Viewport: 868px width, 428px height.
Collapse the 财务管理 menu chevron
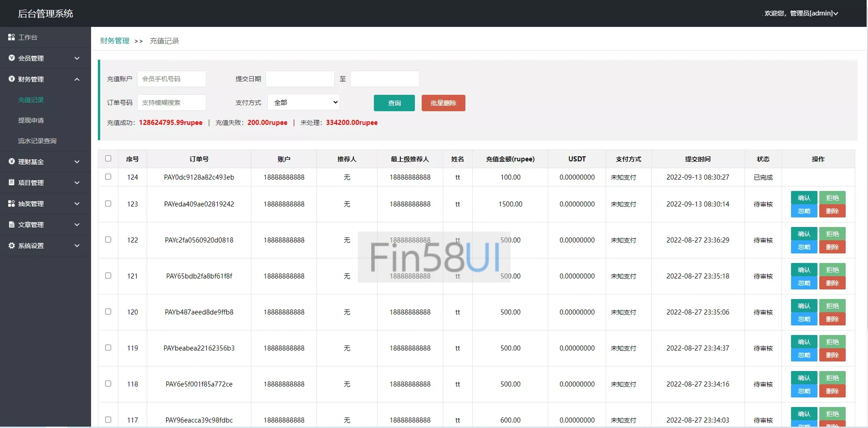77,79
